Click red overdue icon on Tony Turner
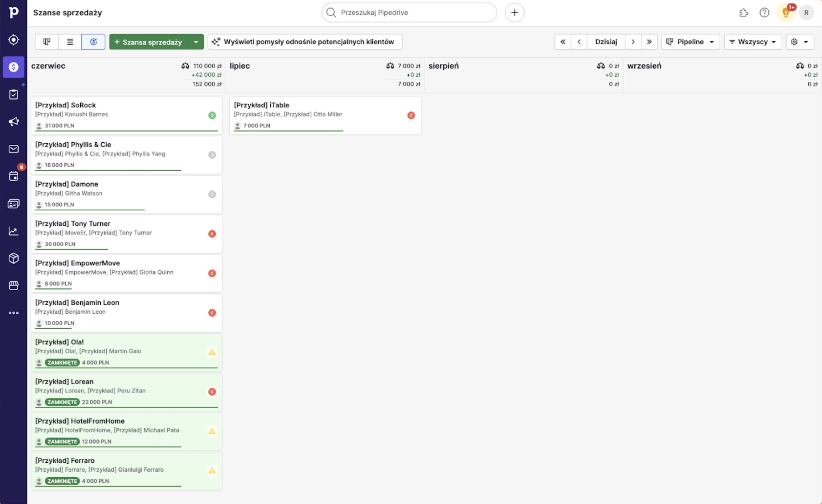 point(212,234)
